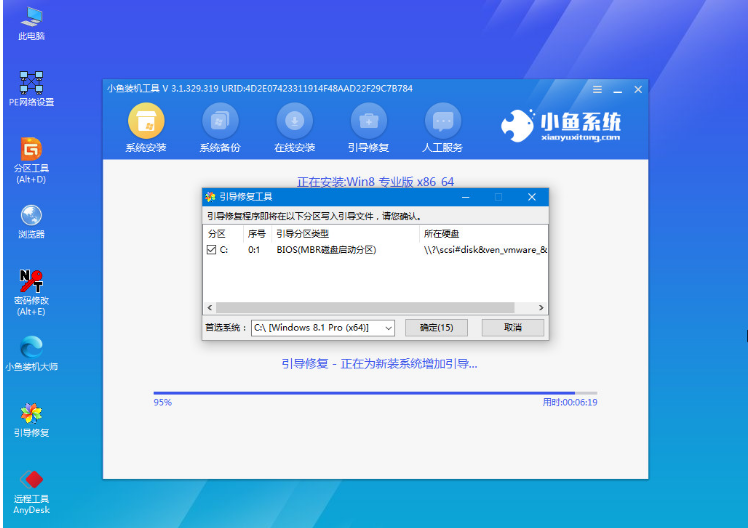
Task: Click the horizontal scrollbar right arrow
Action: 542,308
